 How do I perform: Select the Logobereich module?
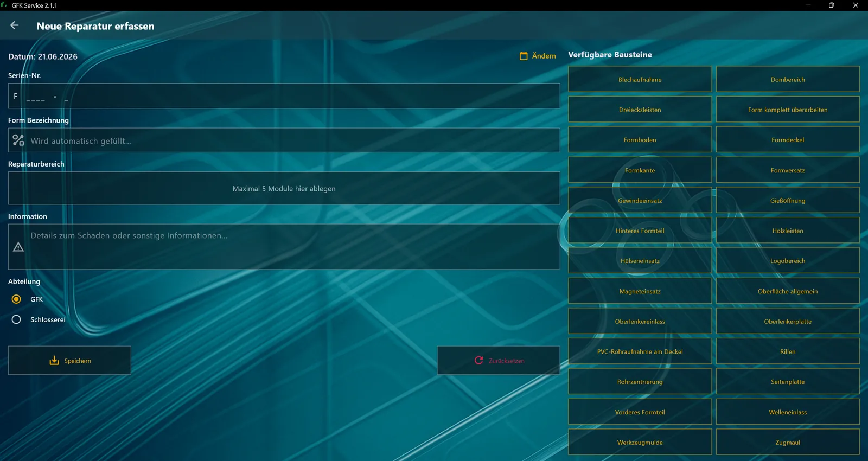[x=788, y=261]
